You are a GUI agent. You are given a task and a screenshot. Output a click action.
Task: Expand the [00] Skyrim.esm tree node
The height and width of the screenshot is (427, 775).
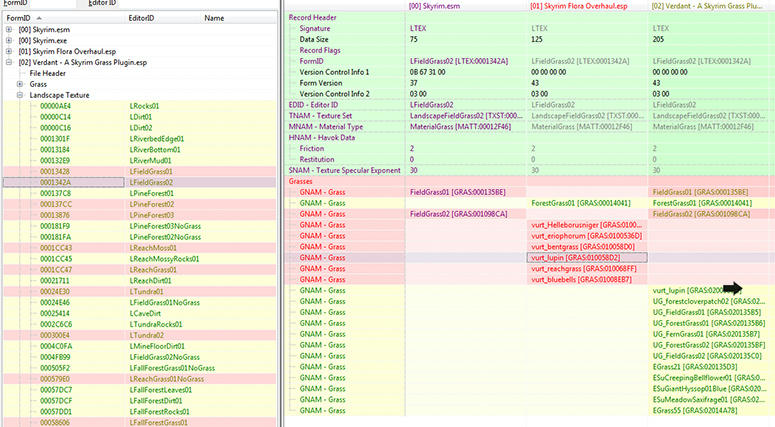point(9,30)
